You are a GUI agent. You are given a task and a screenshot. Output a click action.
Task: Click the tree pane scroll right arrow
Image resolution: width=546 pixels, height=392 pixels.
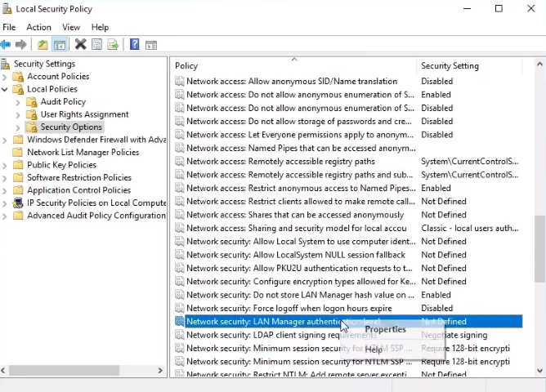(x=160, y=371)
